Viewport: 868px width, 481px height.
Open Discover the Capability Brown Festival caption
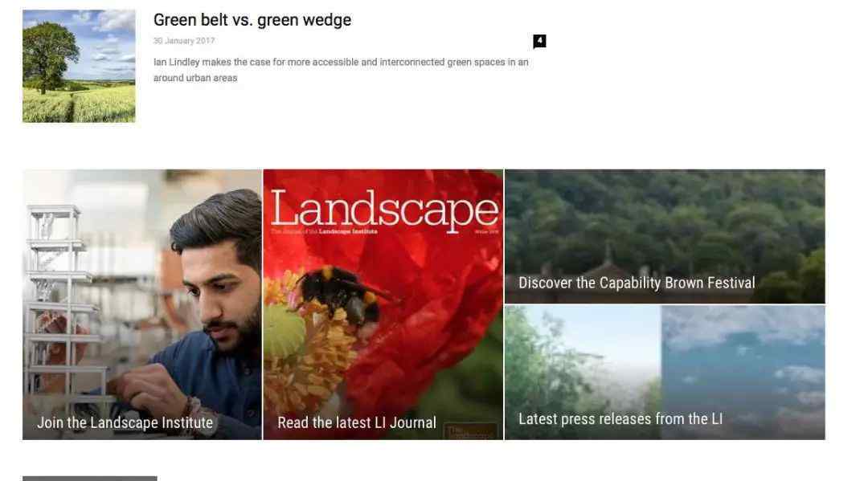click(637, 283)
